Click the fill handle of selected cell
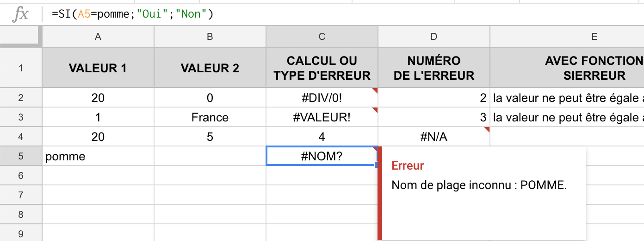Viewport: 644px width, 241px height. 378,165
